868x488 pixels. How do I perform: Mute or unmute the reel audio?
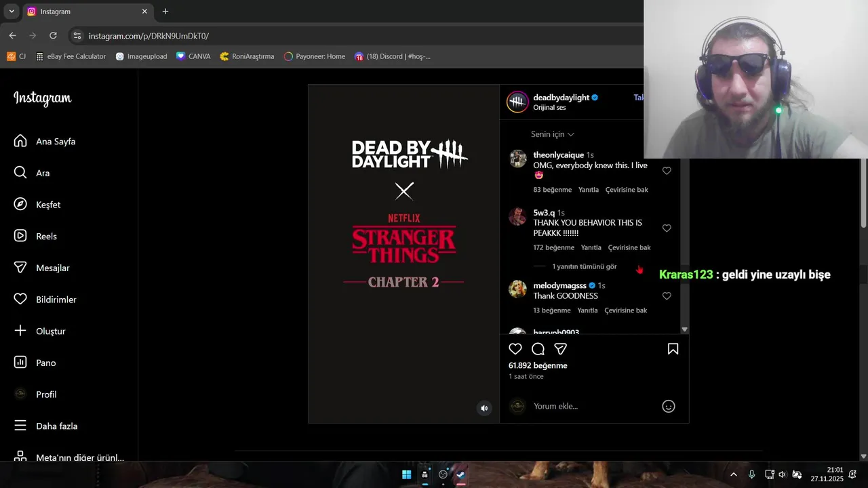click(484, 408)
